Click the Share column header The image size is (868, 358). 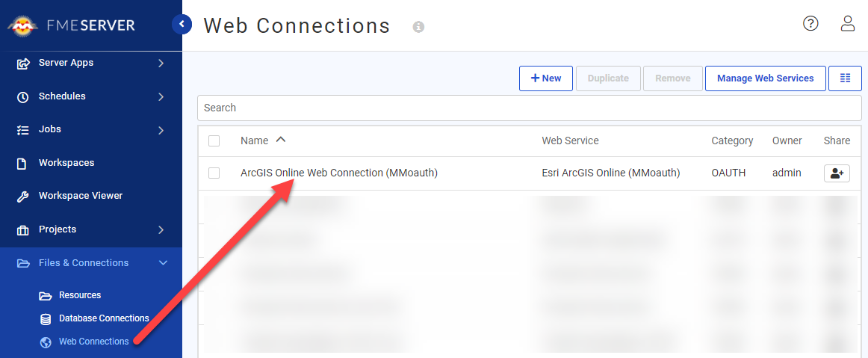[837, 141]
